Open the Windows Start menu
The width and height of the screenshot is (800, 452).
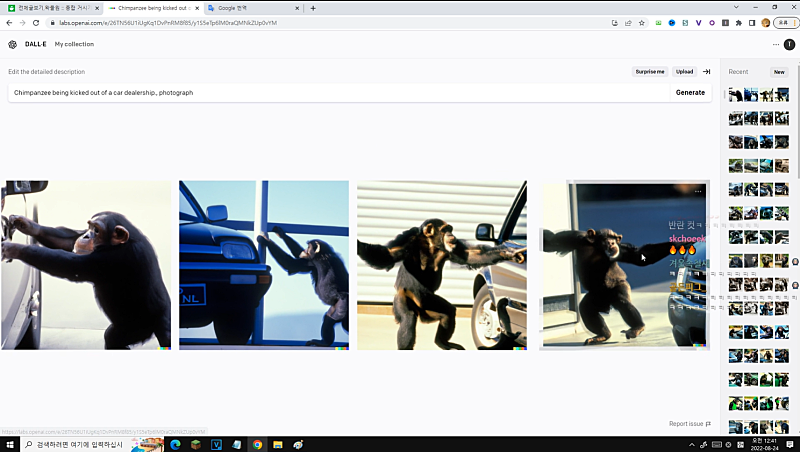(12, 444)
